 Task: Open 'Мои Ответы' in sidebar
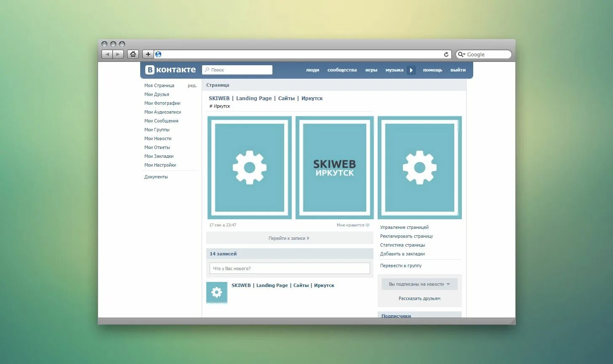157,147
